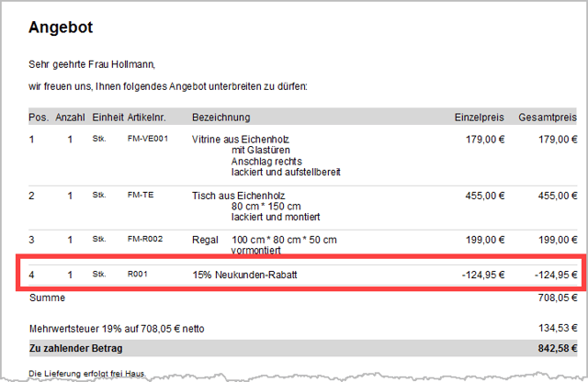The width and height of the screenshot is (588, 382).
Task: Select article number FM-R002
Action: pyautogui.click(x=145, y=240)
